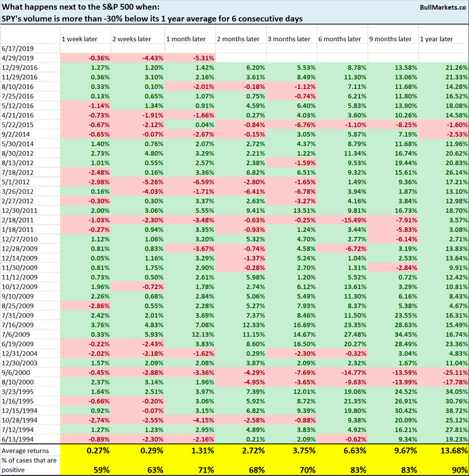This screenshot has height=476, width=469.
Task: Select the '1 week later' column header
Action: (x=80, y=39)
